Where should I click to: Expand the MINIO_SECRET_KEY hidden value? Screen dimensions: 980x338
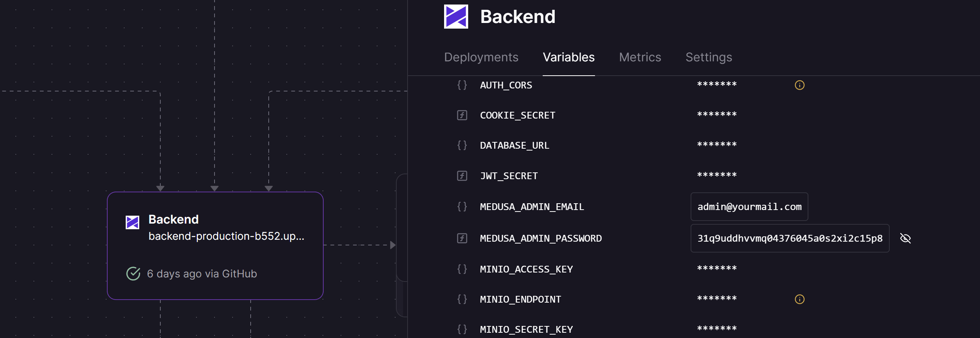click(x=717, y=329)
